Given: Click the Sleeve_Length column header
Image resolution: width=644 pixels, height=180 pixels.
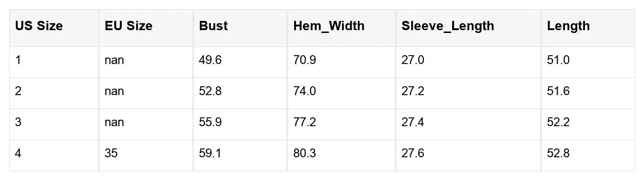Looking at the screenshot, I should pyautogui.click(x=468, y=28).
